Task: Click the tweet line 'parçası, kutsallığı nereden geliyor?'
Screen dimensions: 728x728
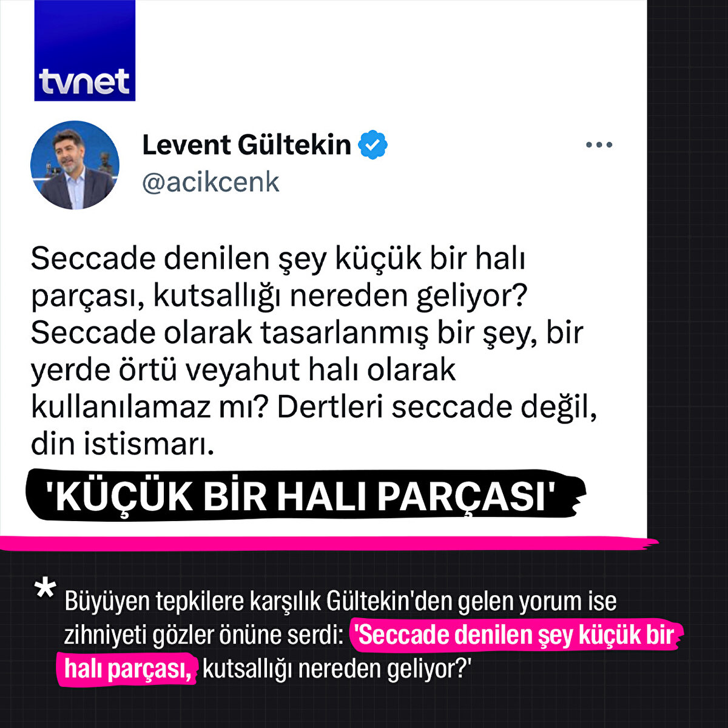Action: point(279,296)
